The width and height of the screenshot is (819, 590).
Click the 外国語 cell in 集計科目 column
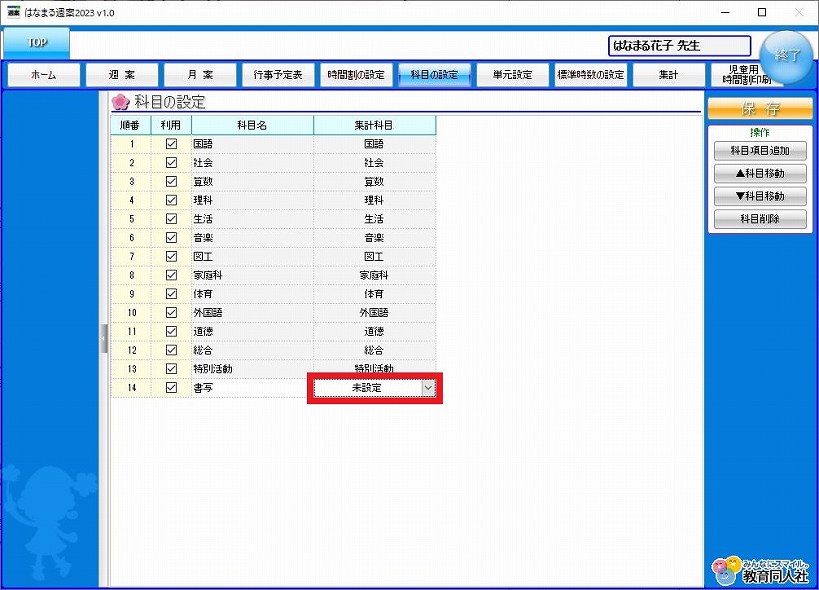[375, 312]
